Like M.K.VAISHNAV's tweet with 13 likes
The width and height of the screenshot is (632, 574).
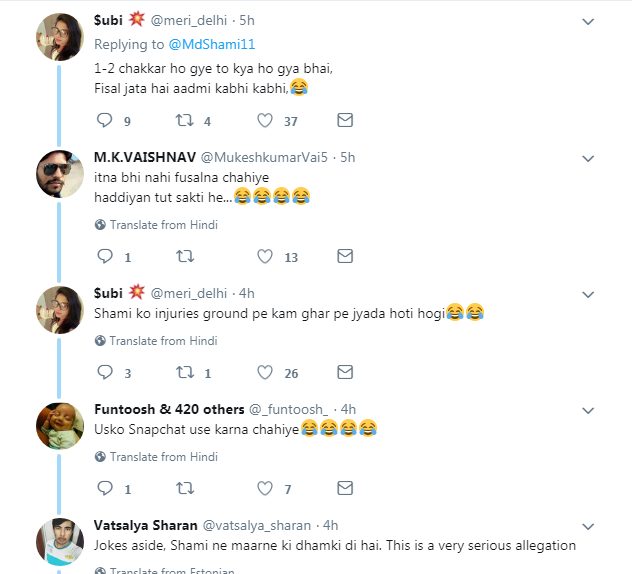point(265,257)
